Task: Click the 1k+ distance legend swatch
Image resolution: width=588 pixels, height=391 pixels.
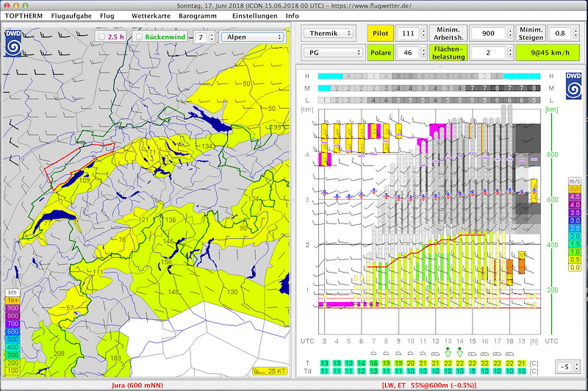Action: pos(12,301)
